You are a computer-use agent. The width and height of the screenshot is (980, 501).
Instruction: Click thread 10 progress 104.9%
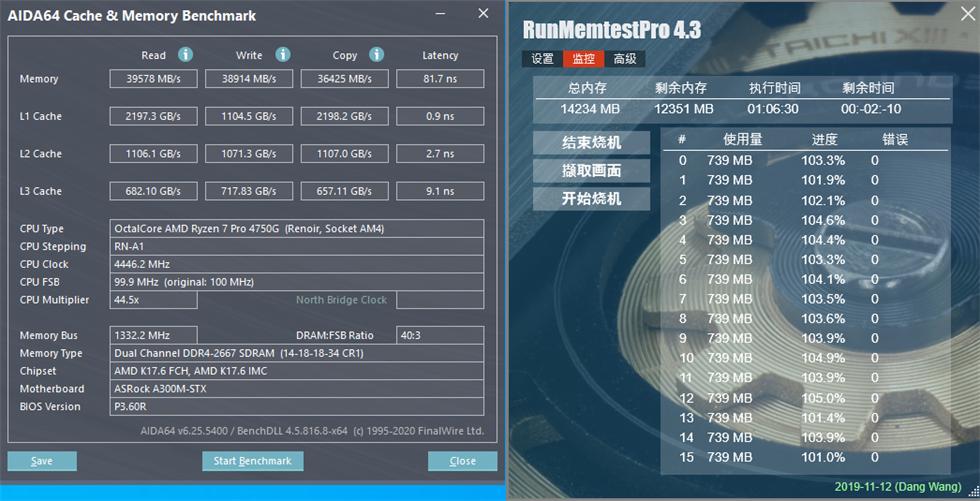[823, 358]
